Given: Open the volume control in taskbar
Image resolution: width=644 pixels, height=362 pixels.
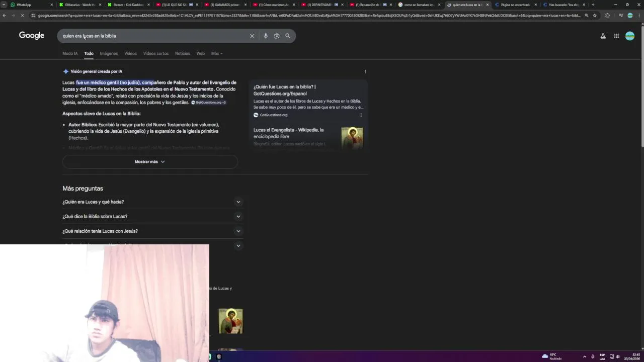Looking at the screenshot, I should click(617, 356).
